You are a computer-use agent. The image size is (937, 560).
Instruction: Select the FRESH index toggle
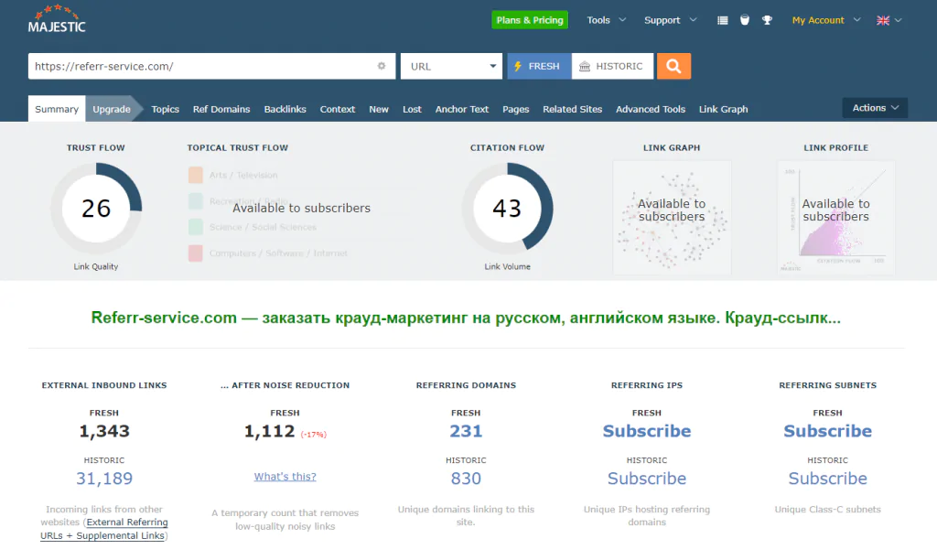539,66
